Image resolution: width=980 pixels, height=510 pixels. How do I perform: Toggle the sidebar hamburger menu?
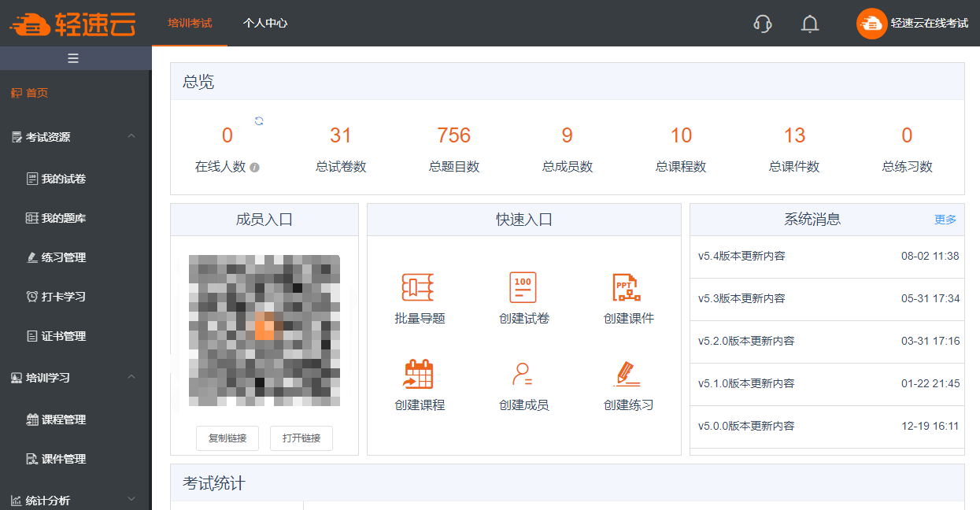pyautogui.click(x=73, y=58)
